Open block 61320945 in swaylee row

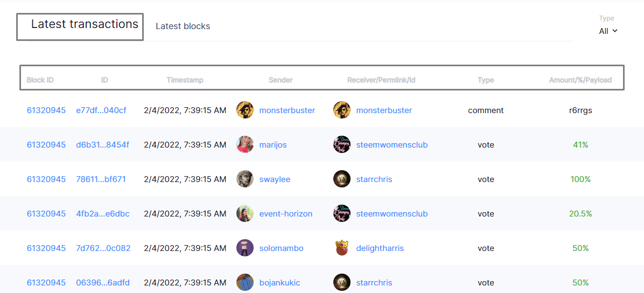[46, 179]
